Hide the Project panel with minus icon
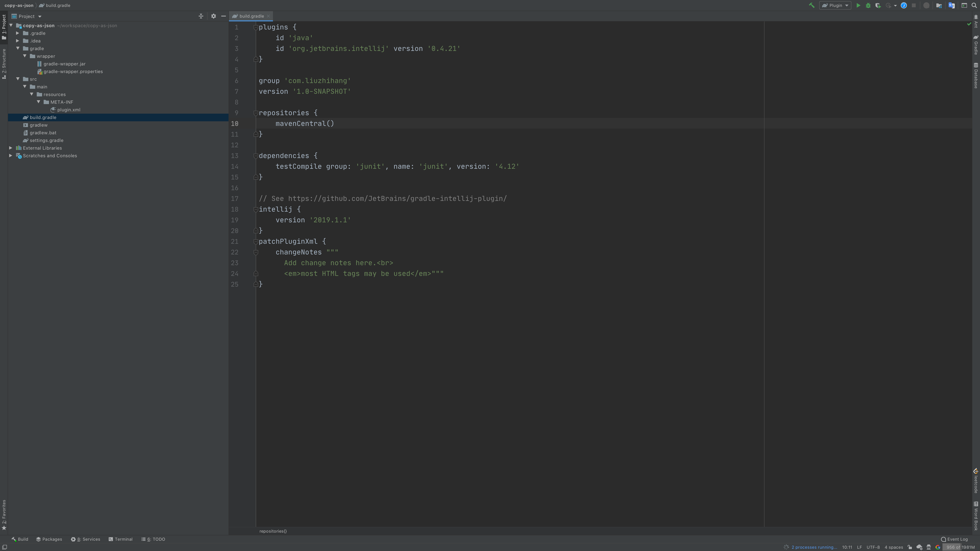Image resolution: width=980 pixels, height=551 pixels. [223, 16]
